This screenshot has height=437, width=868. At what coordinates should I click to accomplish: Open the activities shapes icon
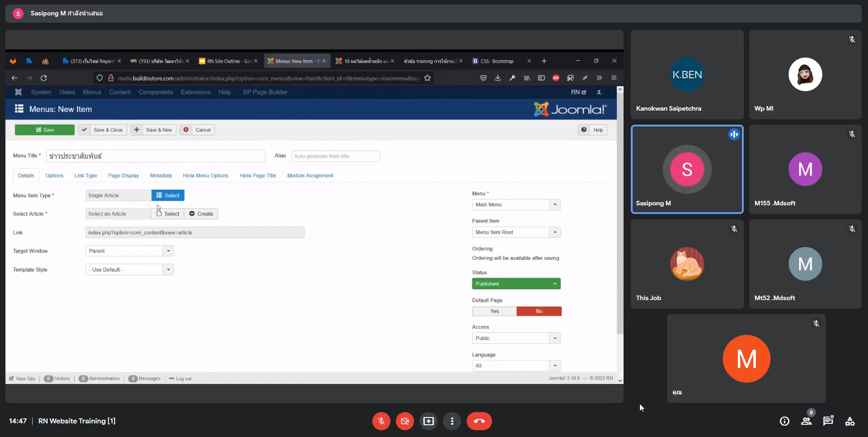coord(849,421)
